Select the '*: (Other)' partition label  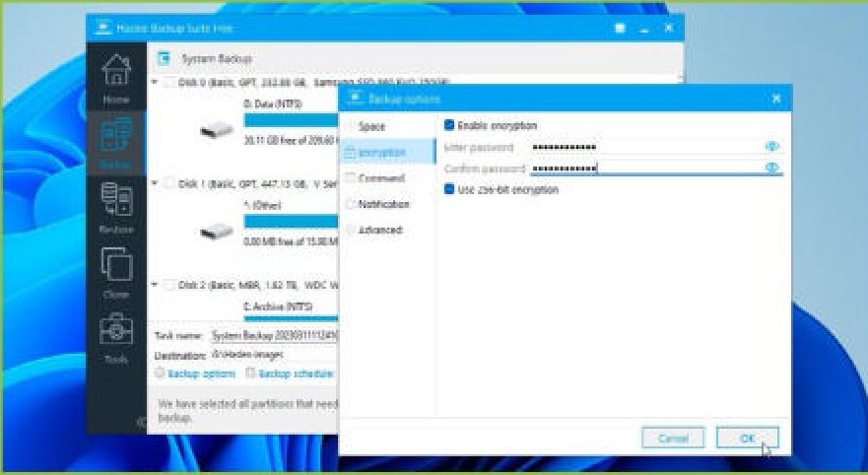tap(262, 205)
